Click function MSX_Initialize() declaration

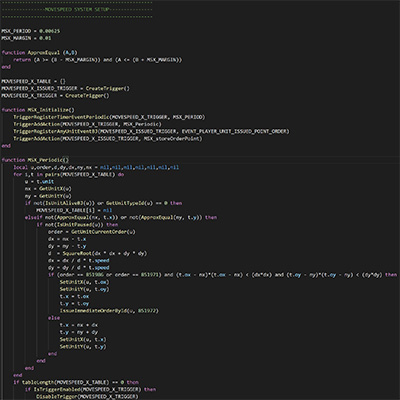(x=38, y=110)
